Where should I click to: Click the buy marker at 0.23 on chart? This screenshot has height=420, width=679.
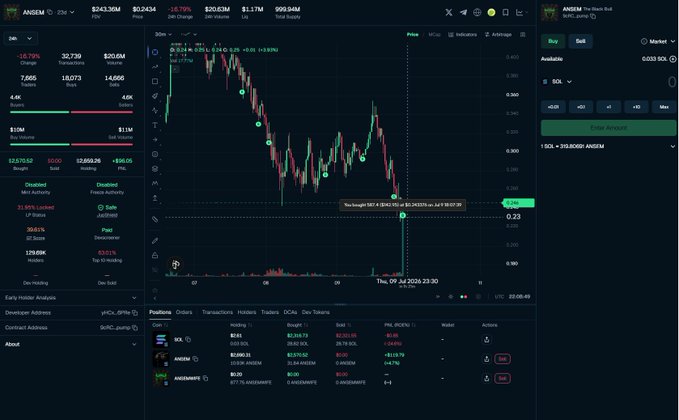[x=403, y=216]
